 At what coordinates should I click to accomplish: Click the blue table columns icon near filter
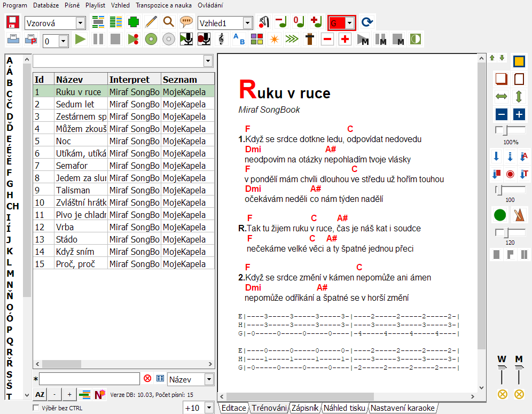click(160, 378)
